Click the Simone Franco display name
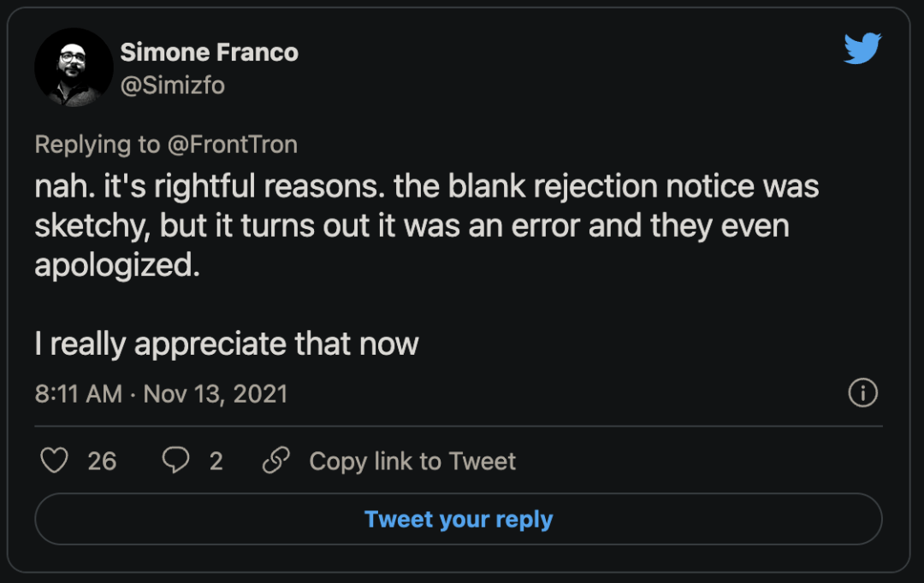Screen dimensions: 924x583 pos(209,52)
